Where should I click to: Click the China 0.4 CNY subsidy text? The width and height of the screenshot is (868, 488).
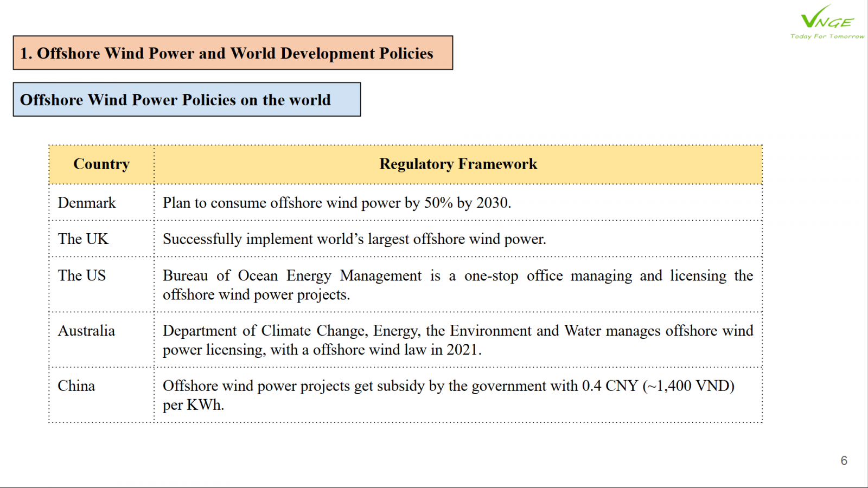click(x=449, y=395)
